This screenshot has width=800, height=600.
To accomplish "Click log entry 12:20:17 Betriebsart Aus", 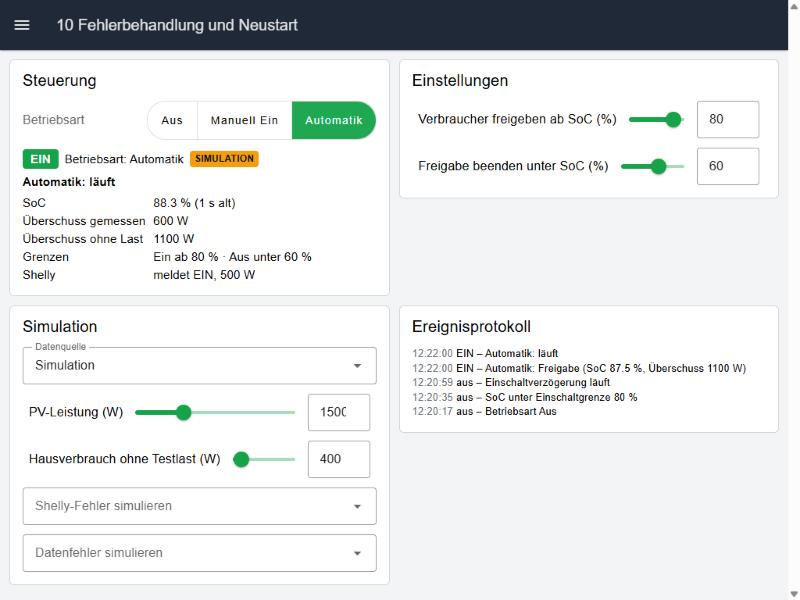I will click(x=484, y=412).
